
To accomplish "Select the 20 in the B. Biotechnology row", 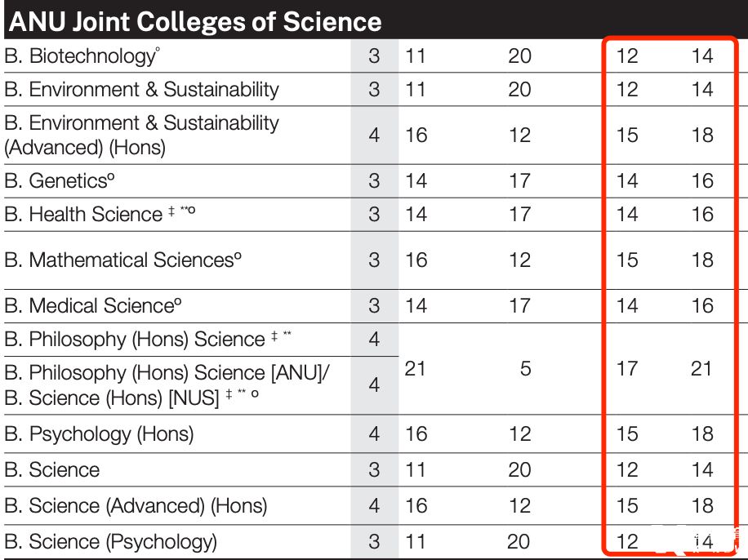I will pyautogui.click(x=519, y=56).
